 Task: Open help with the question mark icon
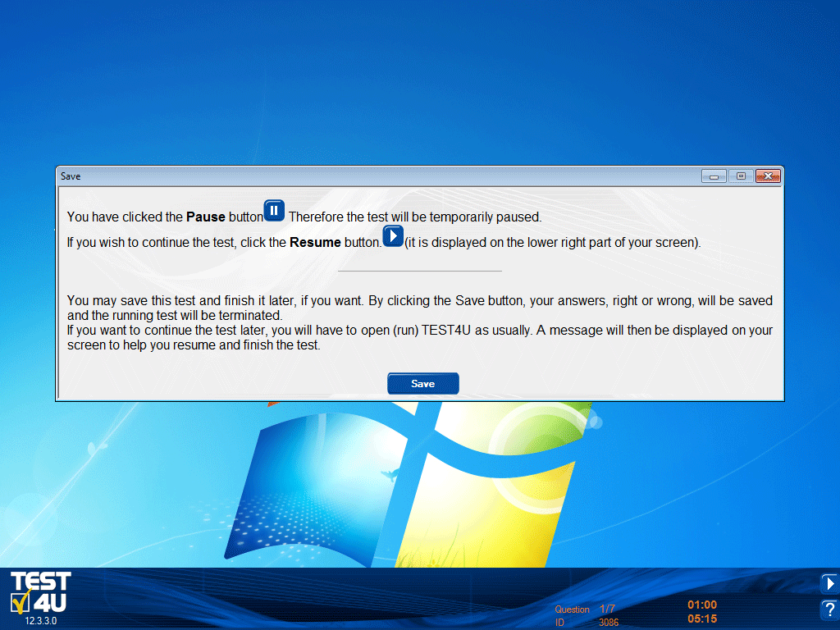(829, 610)
